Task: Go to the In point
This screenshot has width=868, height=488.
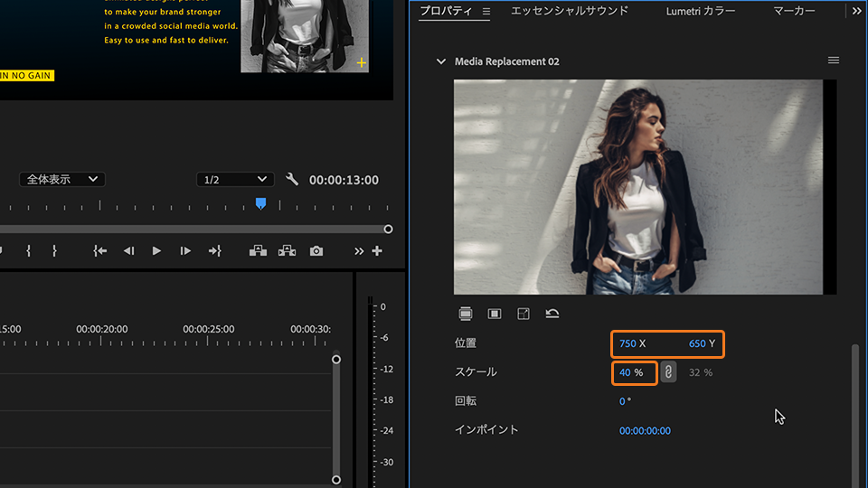Action: (x=100, y=251)
